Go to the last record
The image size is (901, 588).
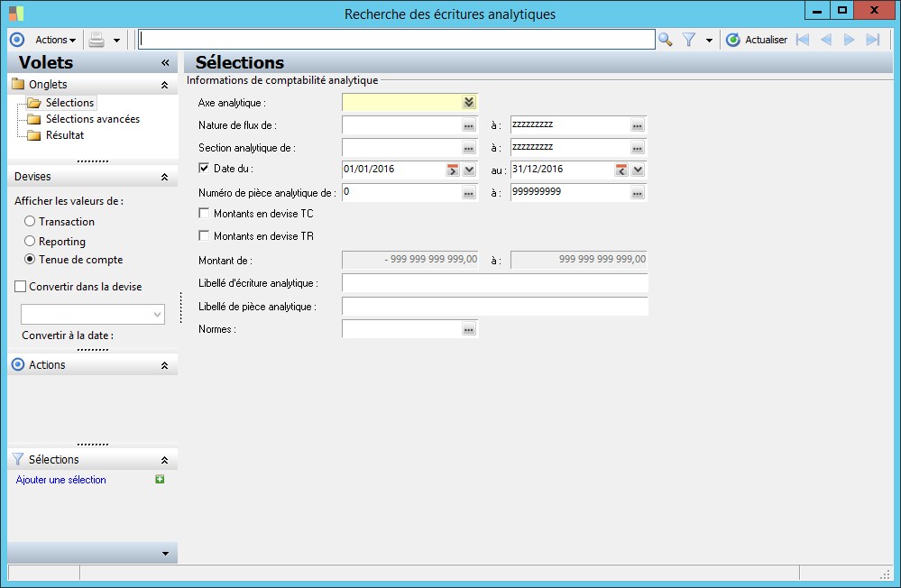click(873, 40)
